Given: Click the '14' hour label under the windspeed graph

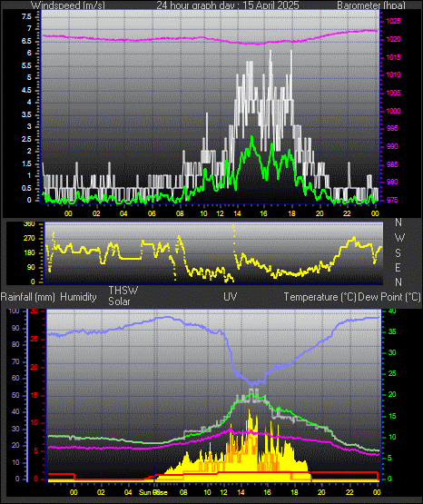Looking at the screenshot, I should 237,213.
